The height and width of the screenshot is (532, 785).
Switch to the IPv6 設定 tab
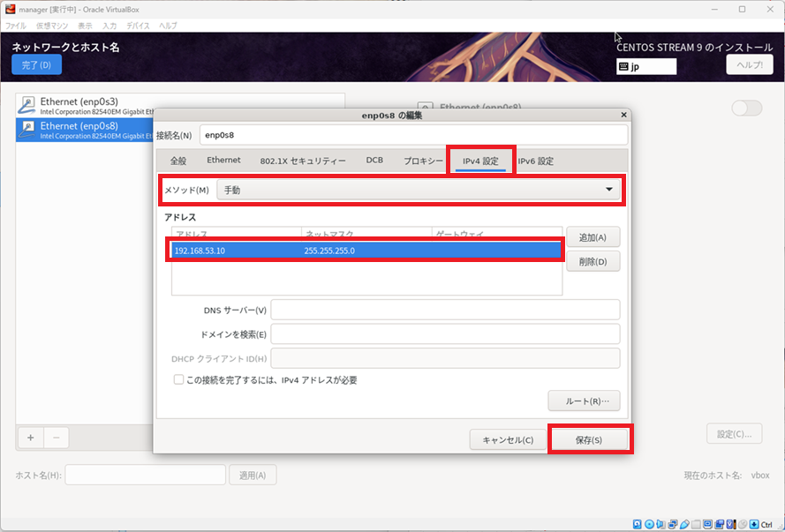click(536, 161)
